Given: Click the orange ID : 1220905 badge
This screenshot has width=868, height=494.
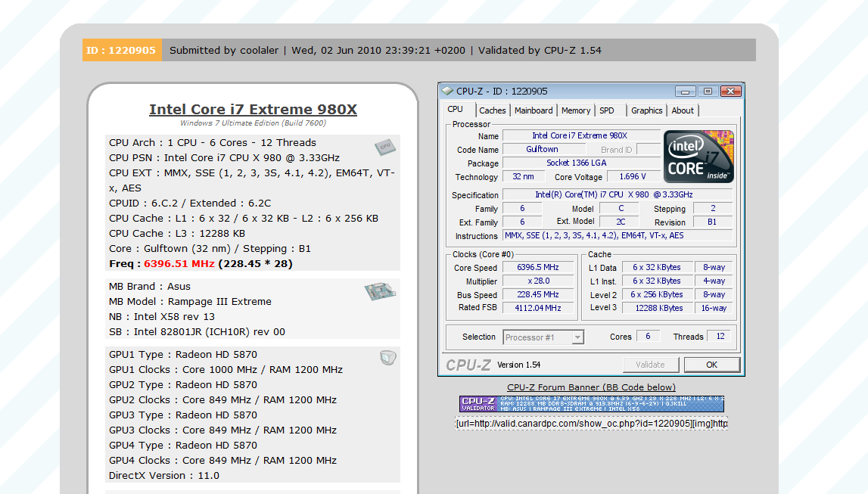Looking at the screenshot, I should (x=122, y=51).
